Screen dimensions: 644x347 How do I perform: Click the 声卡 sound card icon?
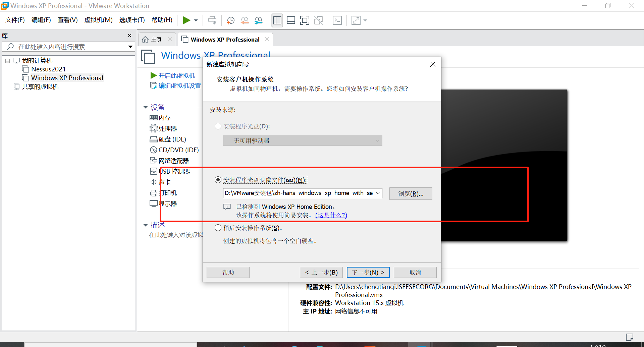click(153, 182)
